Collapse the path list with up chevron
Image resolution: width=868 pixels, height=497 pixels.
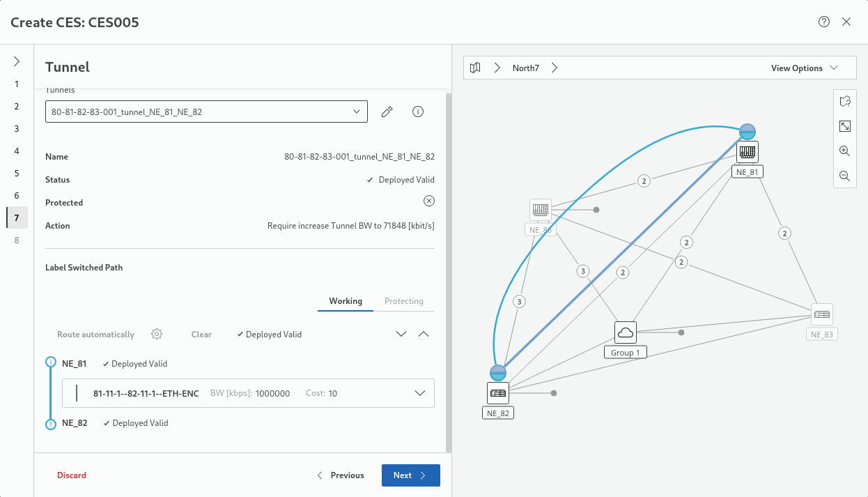pyautogui.click(x=424, y=335)
